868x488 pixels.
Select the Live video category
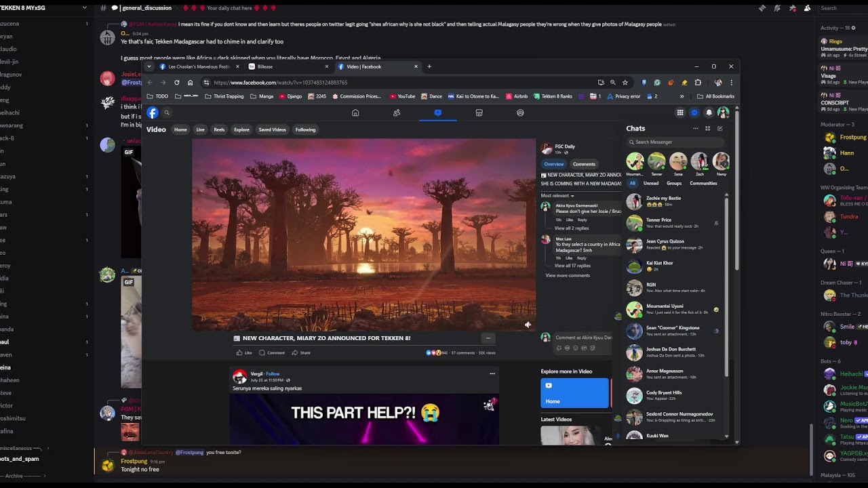click(200, 129)
